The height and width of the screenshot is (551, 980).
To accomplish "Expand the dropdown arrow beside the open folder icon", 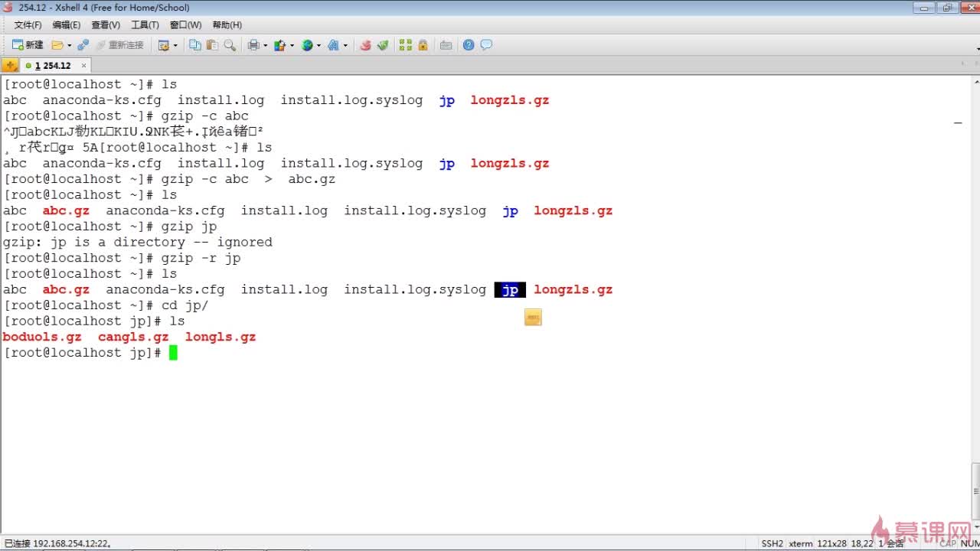I will coord(69,46).
